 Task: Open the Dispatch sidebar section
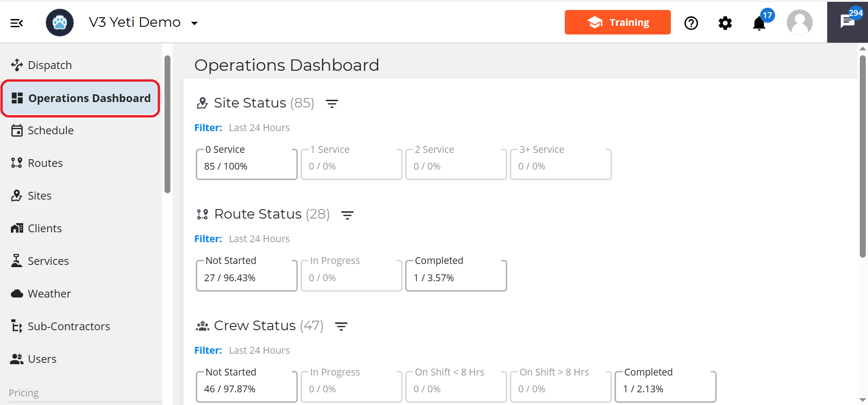point(50,65)
